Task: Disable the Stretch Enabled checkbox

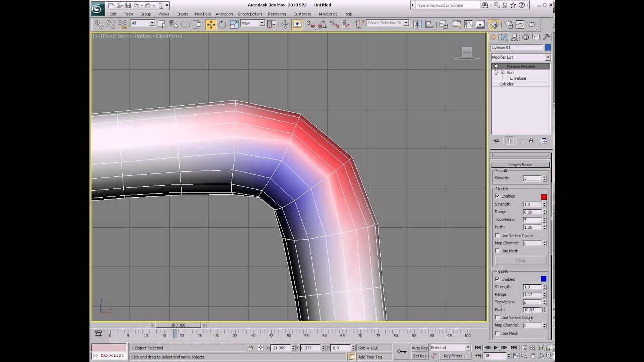Action: [498, 196]
